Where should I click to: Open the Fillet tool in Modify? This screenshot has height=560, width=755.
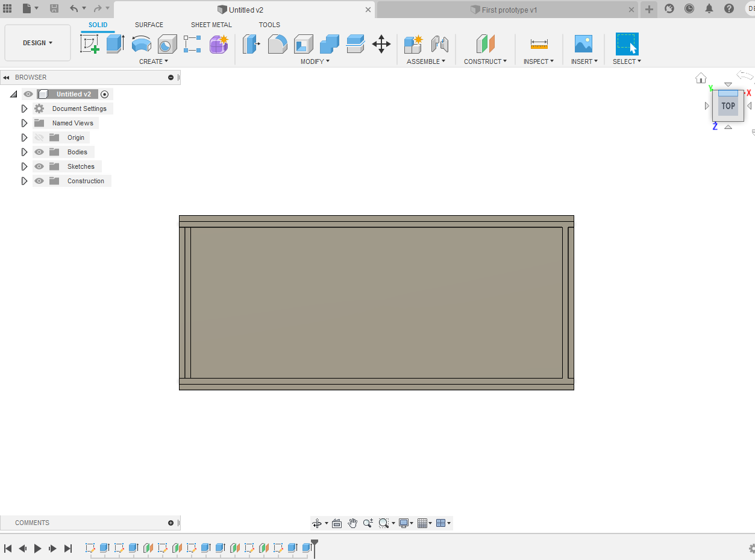click(277, 44)
